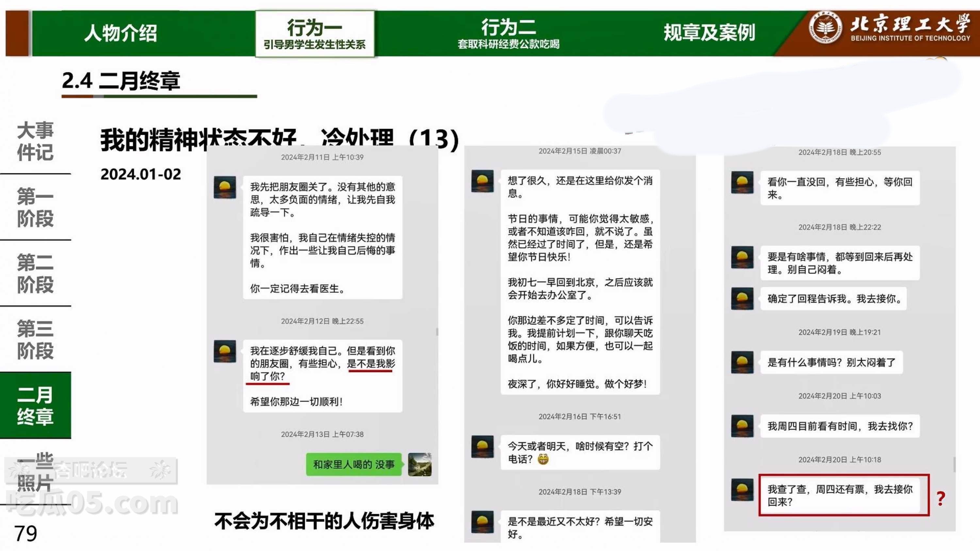Click sunset avatar beside 2月11日 message

click(225, 187)
